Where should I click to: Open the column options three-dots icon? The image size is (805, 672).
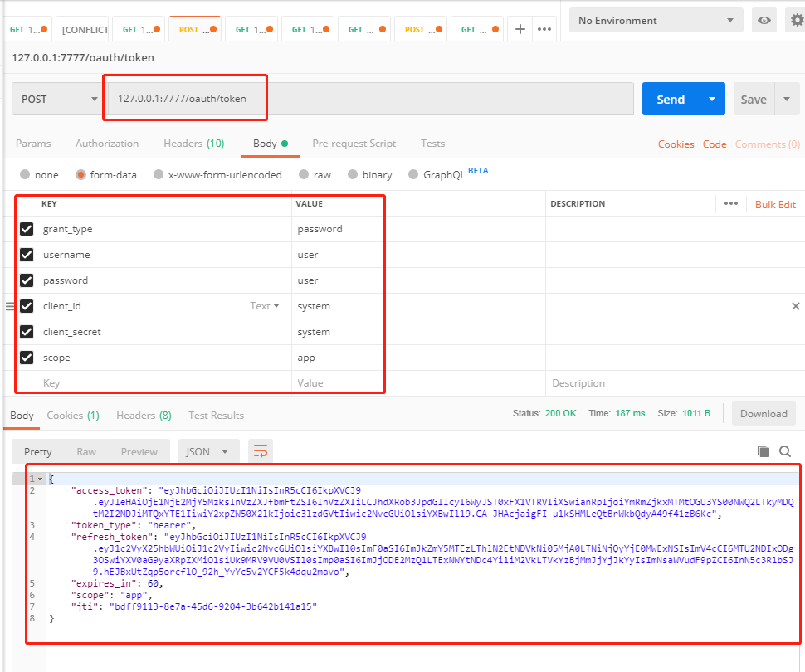coord(730,203)
